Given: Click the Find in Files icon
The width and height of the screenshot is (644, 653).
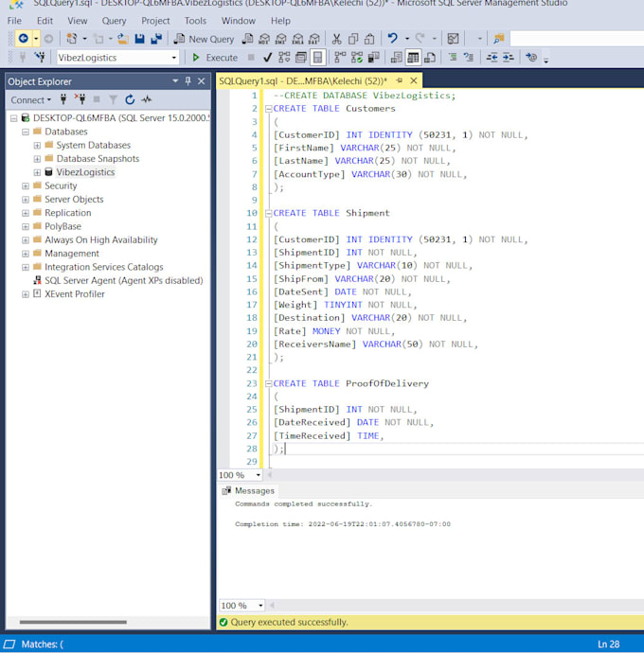Looking at the screenshot, I should point(498,39).
